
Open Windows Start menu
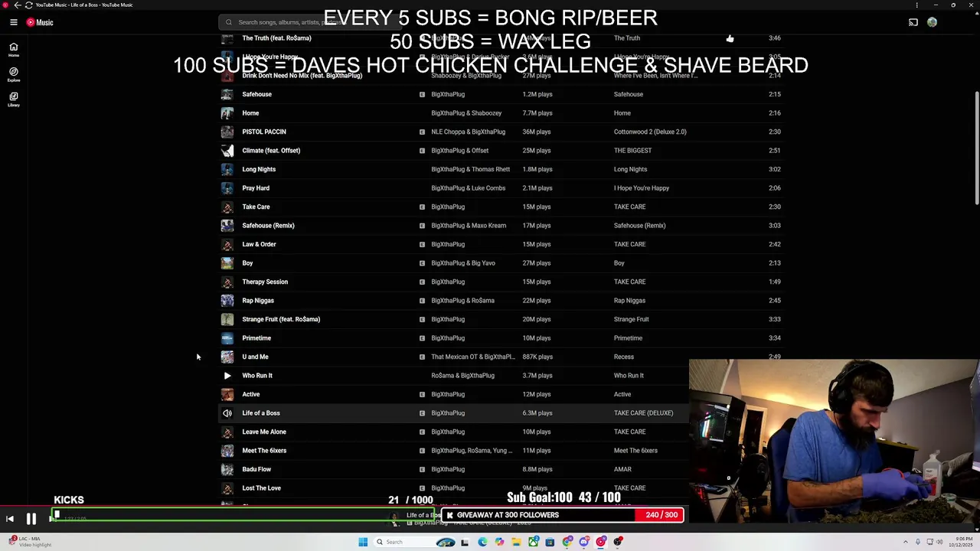click(x=363, y=542)
